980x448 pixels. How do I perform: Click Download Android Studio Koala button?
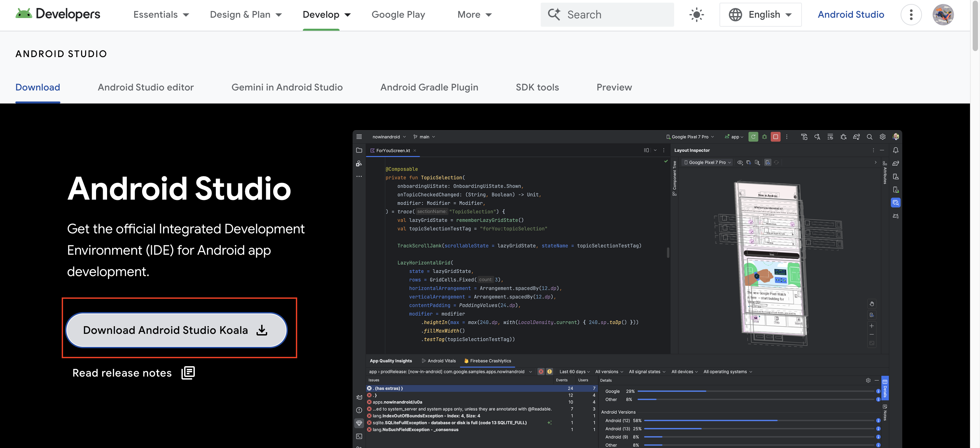[176, 330]
